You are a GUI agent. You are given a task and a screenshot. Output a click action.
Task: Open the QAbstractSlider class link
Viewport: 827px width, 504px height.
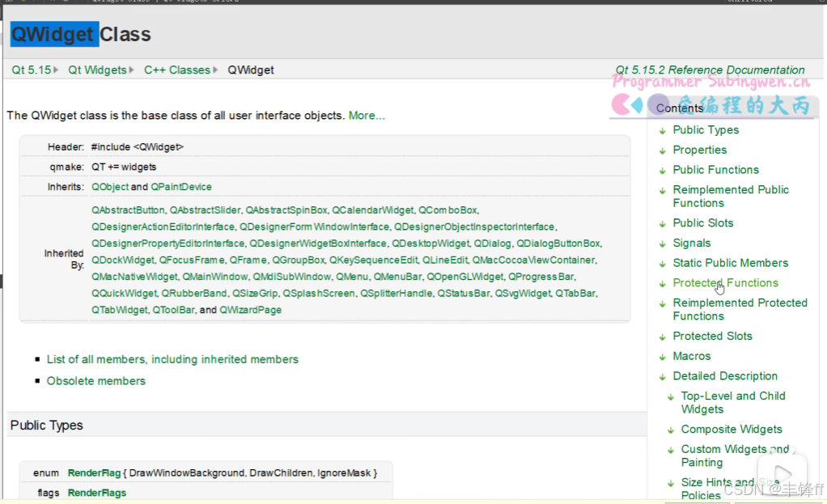205,210
